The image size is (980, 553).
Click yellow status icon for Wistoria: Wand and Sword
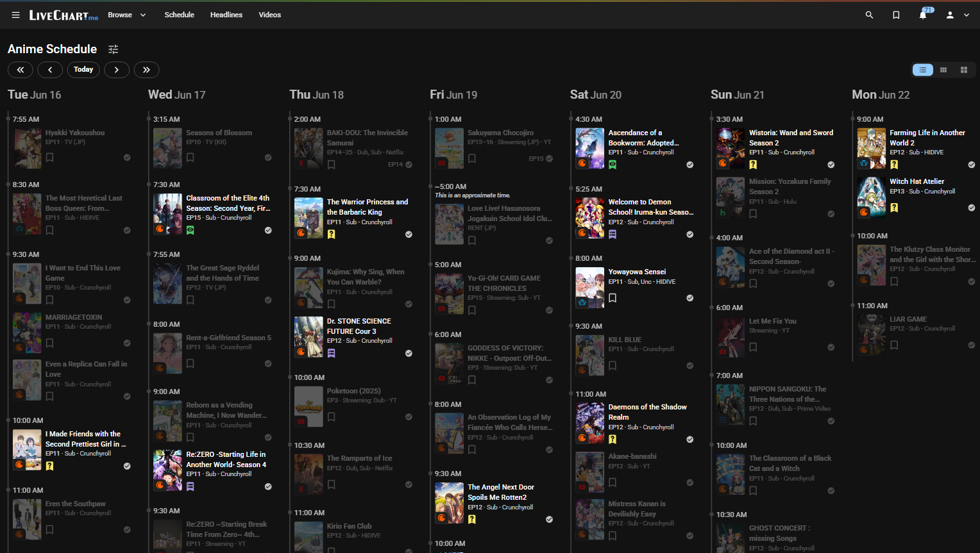(753, 165)
